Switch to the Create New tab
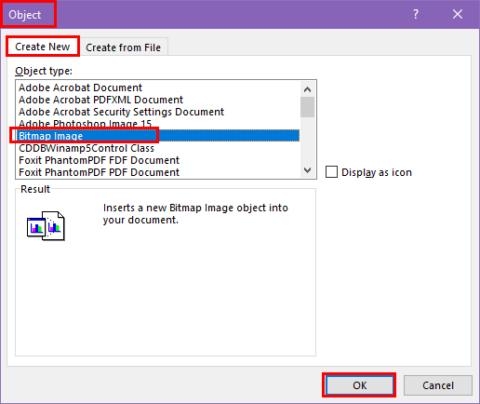480x404 pixels. pyautogui.click(x=43, y=46)
